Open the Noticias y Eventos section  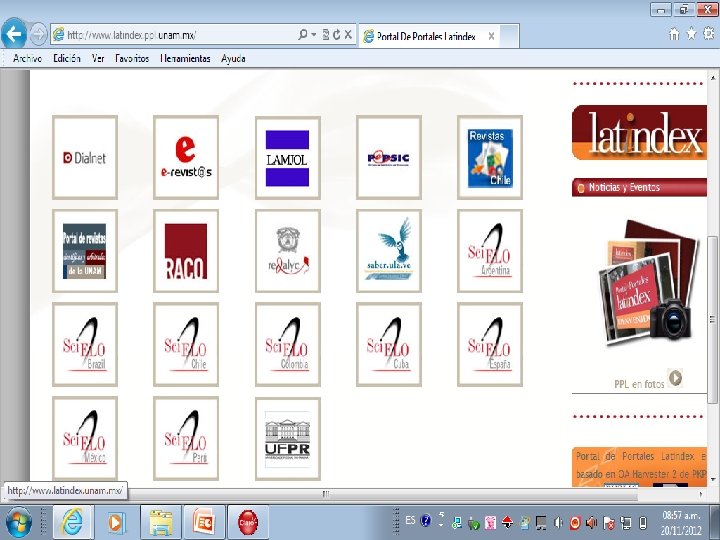click(639, 187)
